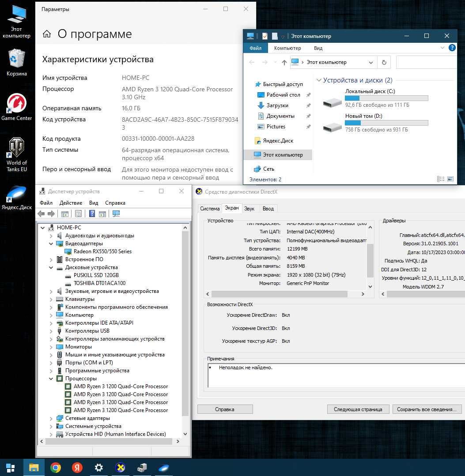Open World of Tanks EU desktop icon
Image resolution: width=465 pixels, height=476 pixels.
point(16,154)
